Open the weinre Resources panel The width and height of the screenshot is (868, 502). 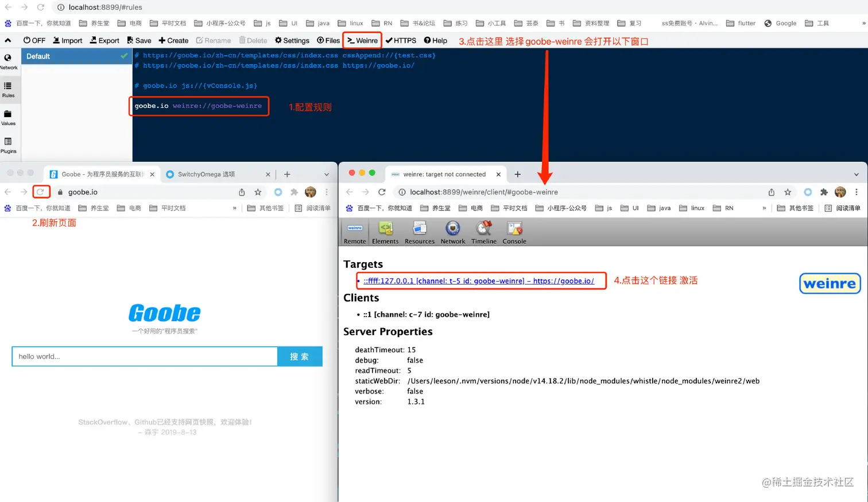(x=420, y=232)
